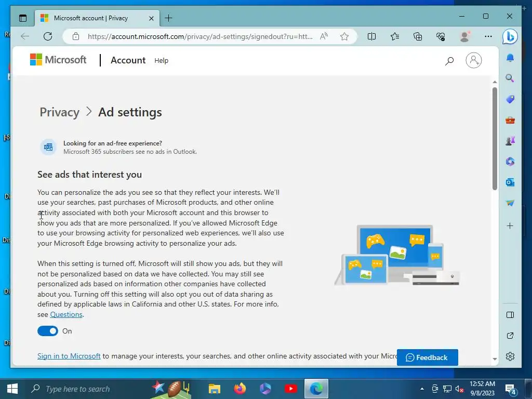The height and width of the screenshot is (399, 532).
Task: Open sidebar Tools briefcase icon
Action: click(510, 120)
